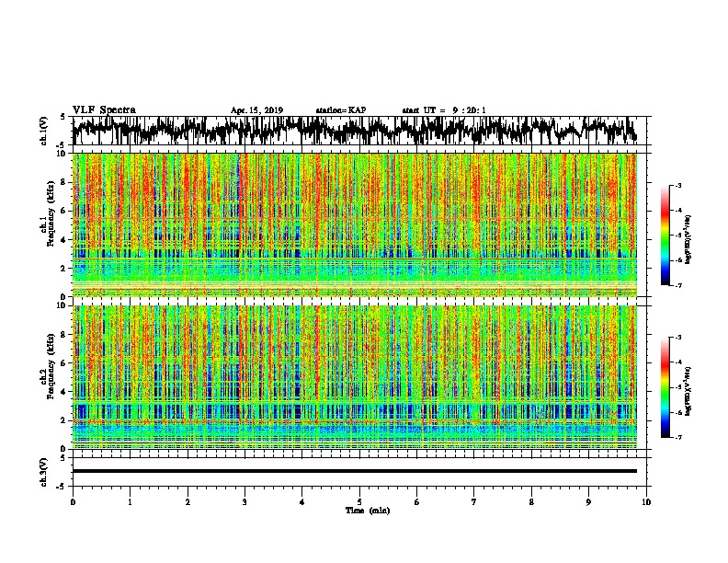Click the '6' kHz tick on ch.2 spectrogram
728x563 pixels.
tap(63, 363)
